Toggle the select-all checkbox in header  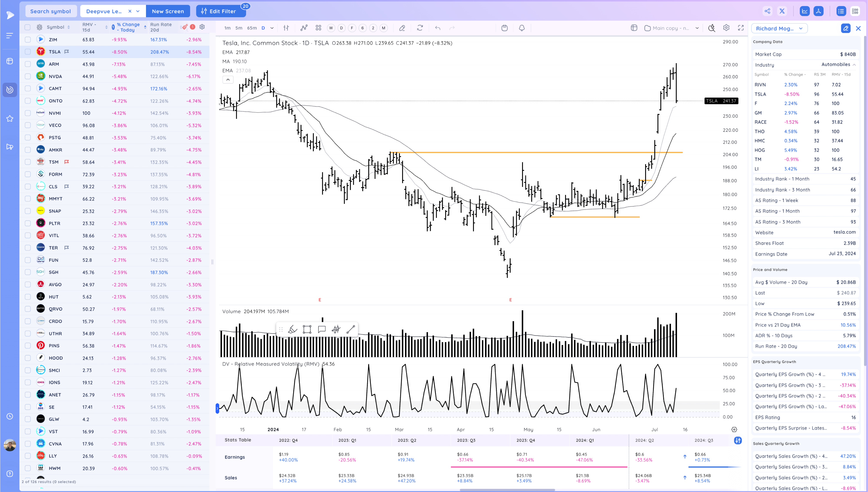click(x=28, y=27)
